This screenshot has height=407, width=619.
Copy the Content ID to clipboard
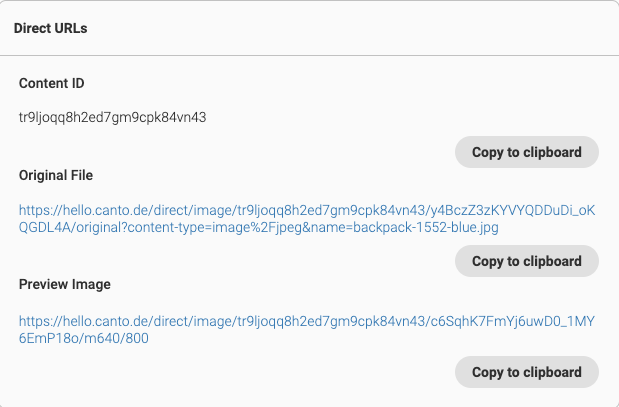point(526,152)
